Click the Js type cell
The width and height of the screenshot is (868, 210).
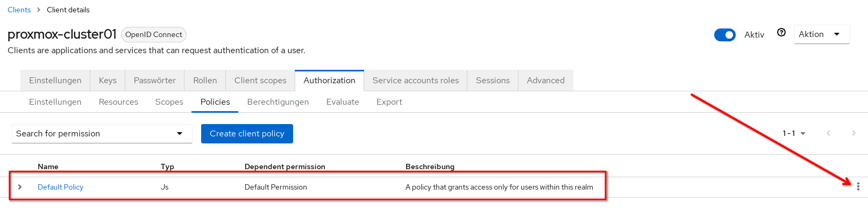tap(165, 187)
